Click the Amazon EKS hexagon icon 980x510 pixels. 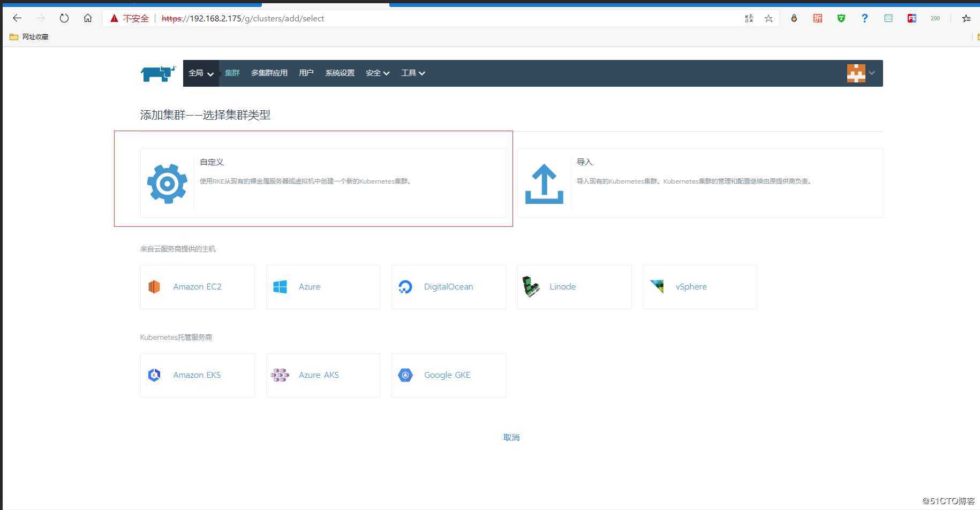154,375
